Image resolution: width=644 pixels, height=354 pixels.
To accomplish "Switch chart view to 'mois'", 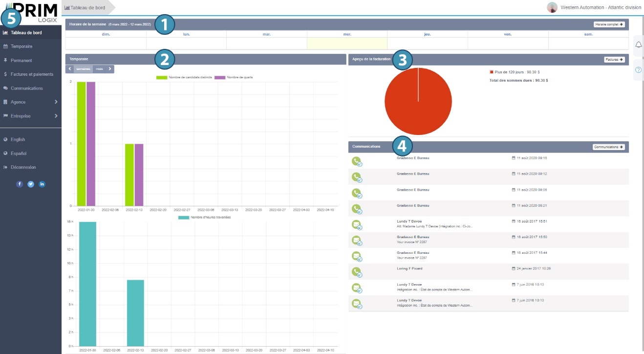I will [x=100, y=69].
